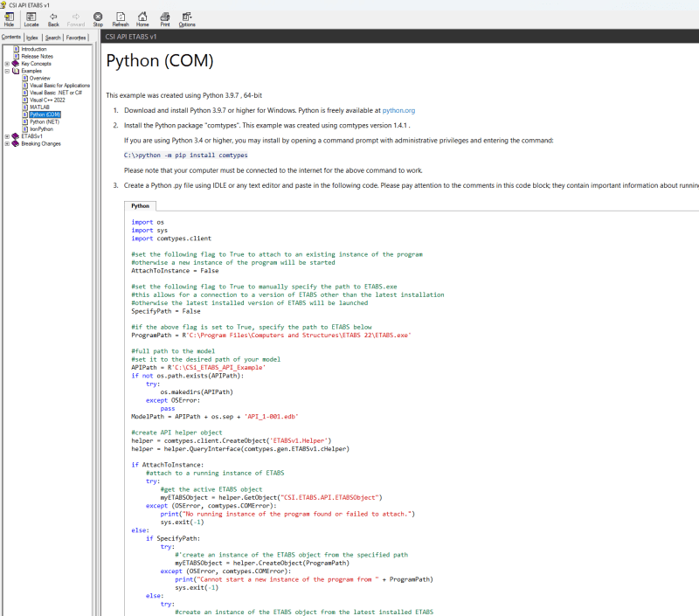Click the Locate toolbar icon
699x616 pixels.
[31, 19]
